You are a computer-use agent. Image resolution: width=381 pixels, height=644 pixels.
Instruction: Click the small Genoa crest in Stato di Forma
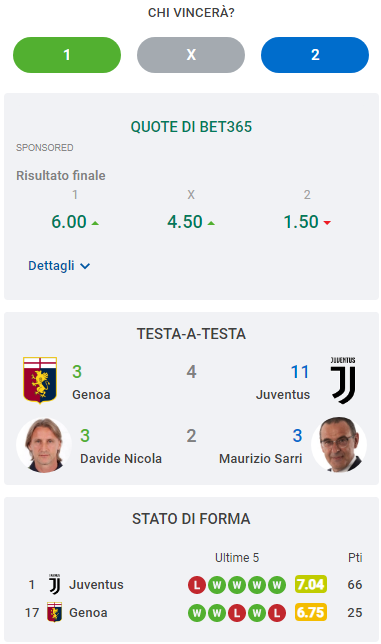55,612
